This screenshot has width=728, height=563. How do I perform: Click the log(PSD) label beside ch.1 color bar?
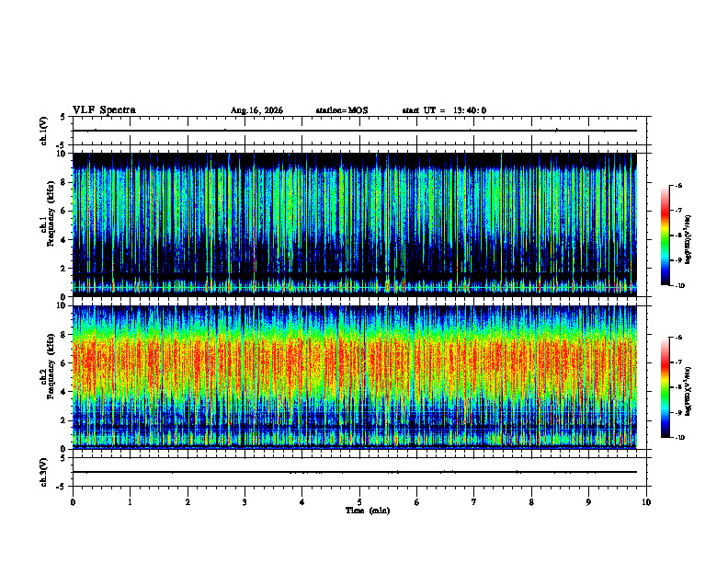688,239
